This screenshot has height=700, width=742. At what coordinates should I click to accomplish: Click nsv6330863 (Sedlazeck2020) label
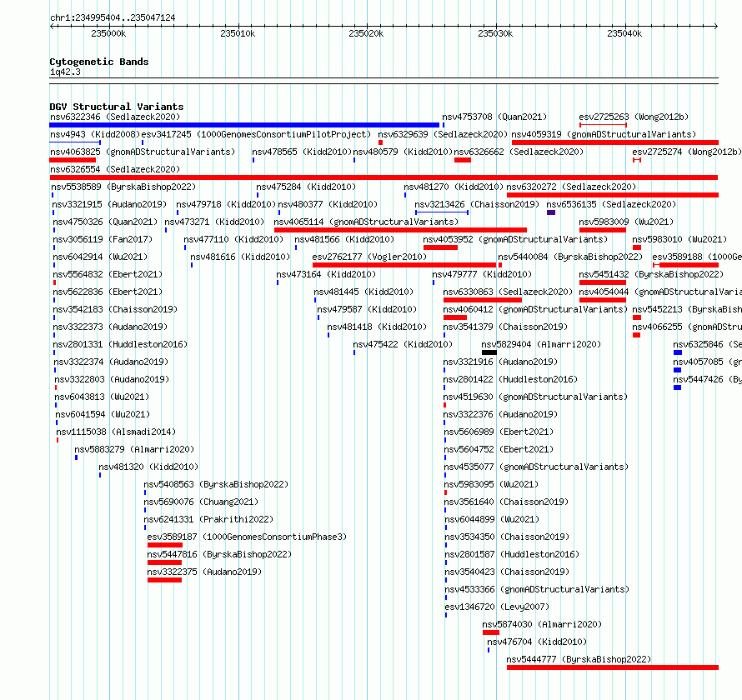(x=508, y=292)
